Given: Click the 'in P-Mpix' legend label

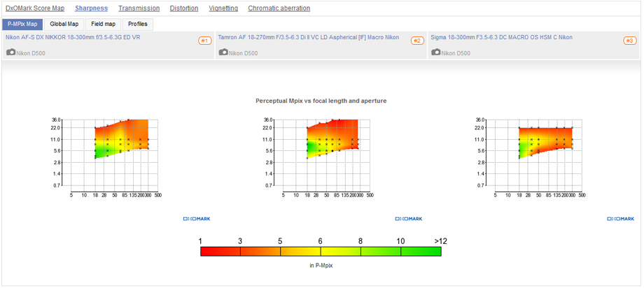Looking at the screenshot, I should pyautogui.click(x=321, y=266).
